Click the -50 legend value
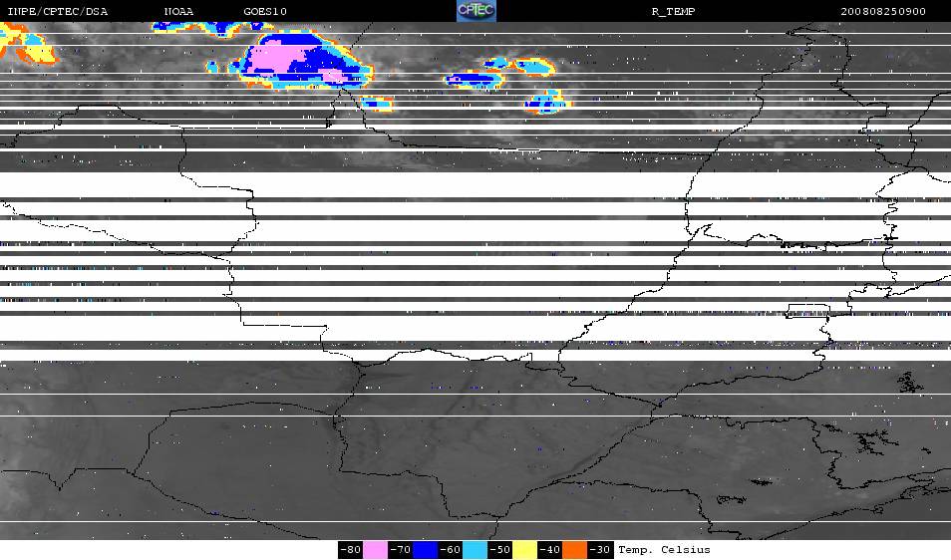The height and width of the screenshot is (560, 951). click(x=499, y=550)
